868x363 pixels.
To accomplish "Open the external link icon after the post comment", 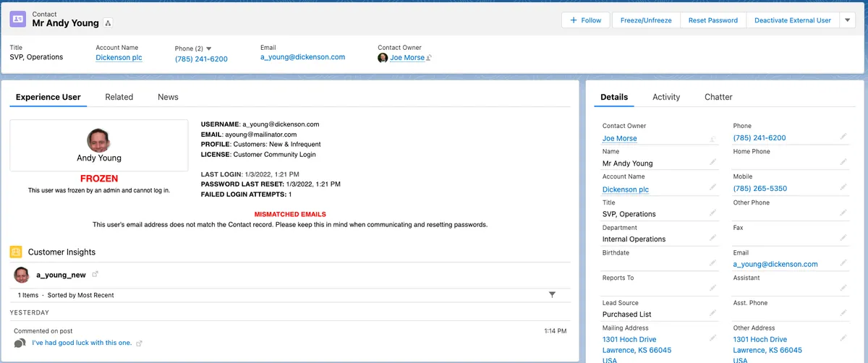I will [x=140, y=343].
